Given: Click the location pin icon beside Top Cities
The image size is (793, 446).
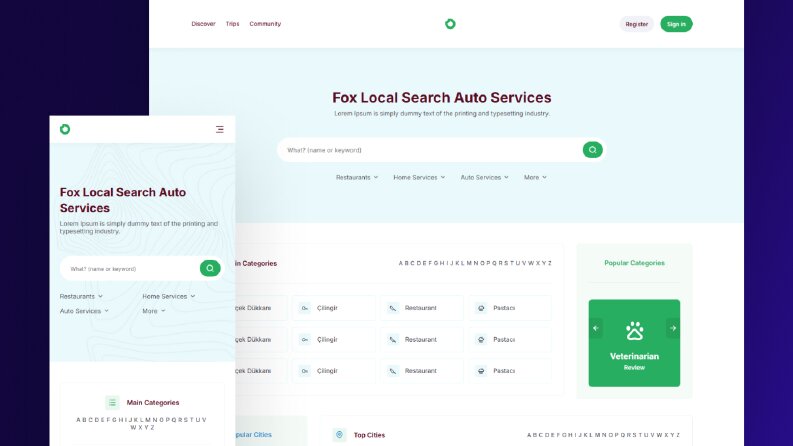Looking at the screenshot, I should 339,434.
